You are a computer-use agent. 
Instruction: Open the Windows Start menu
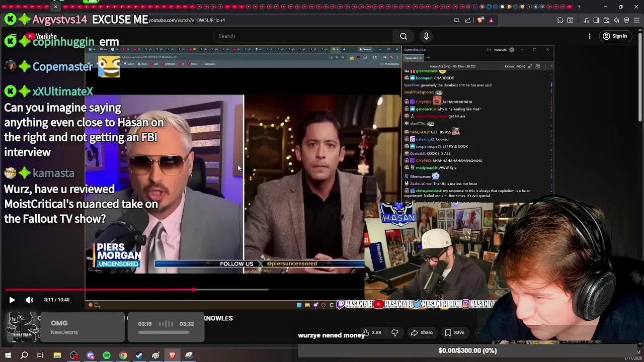point(8,355)
